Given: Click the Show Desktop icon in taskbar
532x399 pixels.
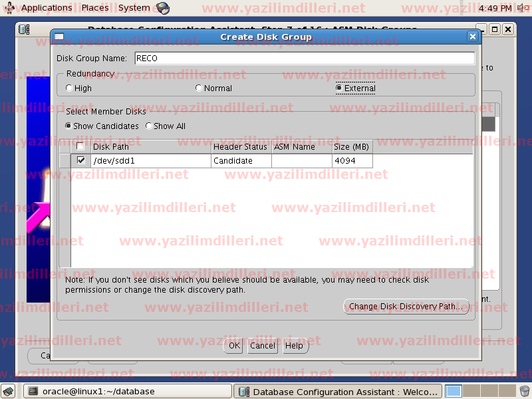Looking at the screenshot, I should pos(10,392).
